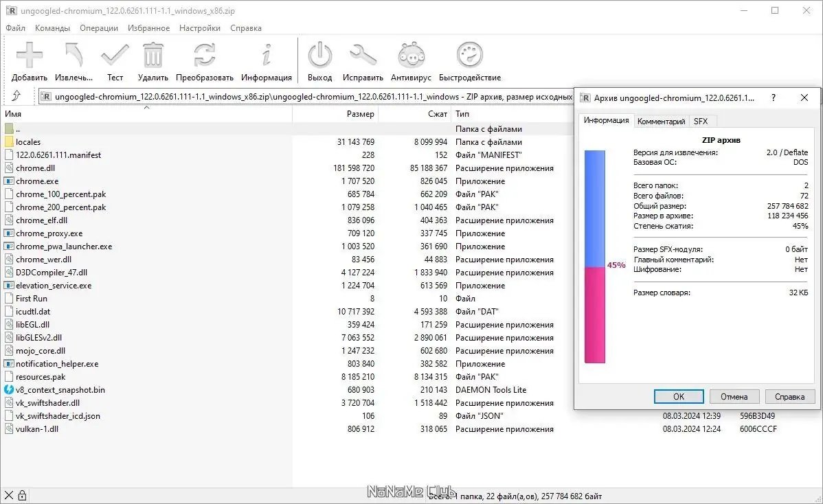The image size is (823, 504).
Task: Click the help question mark in dialog
Action: point(773,98)
